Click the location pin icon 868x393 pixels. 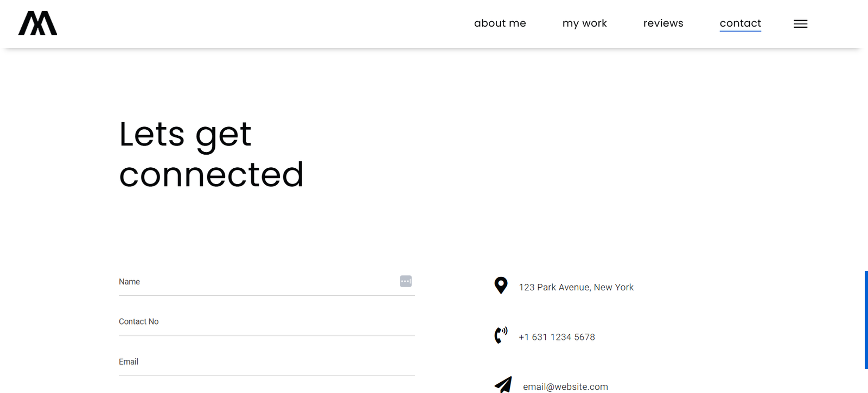coord(501,286)
